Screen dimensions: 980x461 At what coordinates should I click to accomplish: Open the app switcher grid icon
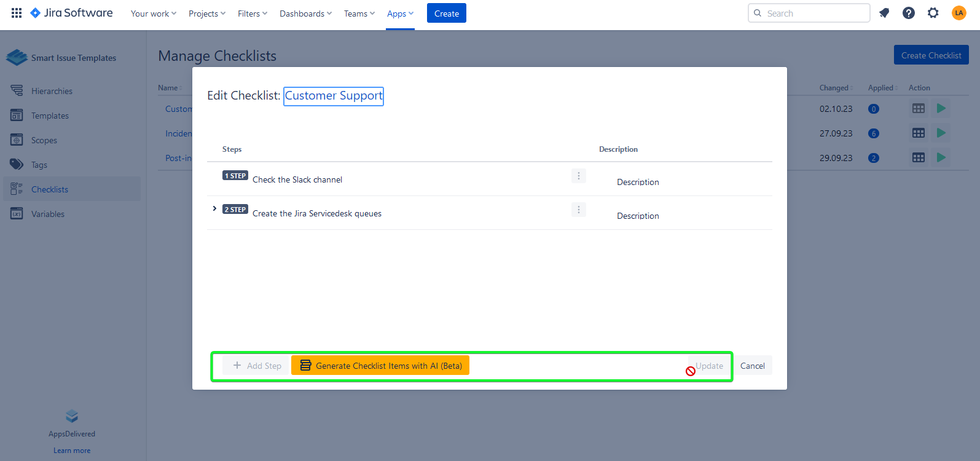[17, 13]
